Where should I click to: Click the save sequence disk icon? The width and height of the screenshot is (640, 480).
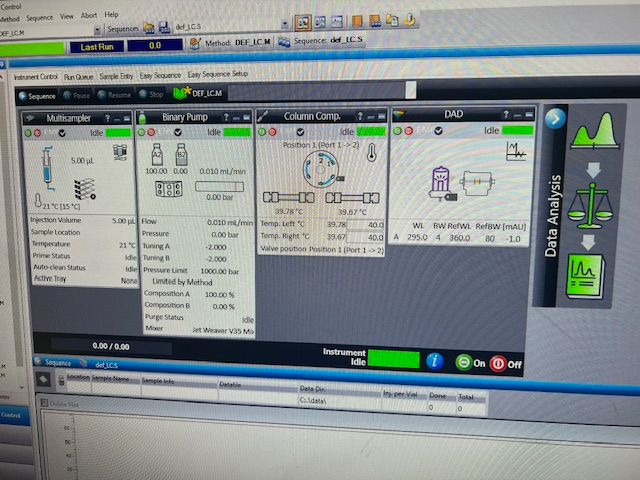164,27
